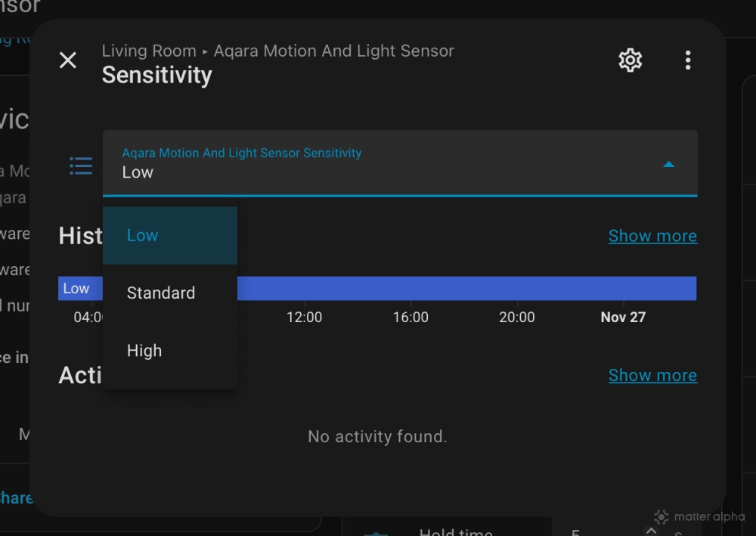Collapse the sensitivity dropdown with its arrow
This screenshot has height=536, width=756.
[x=668, y=163]
